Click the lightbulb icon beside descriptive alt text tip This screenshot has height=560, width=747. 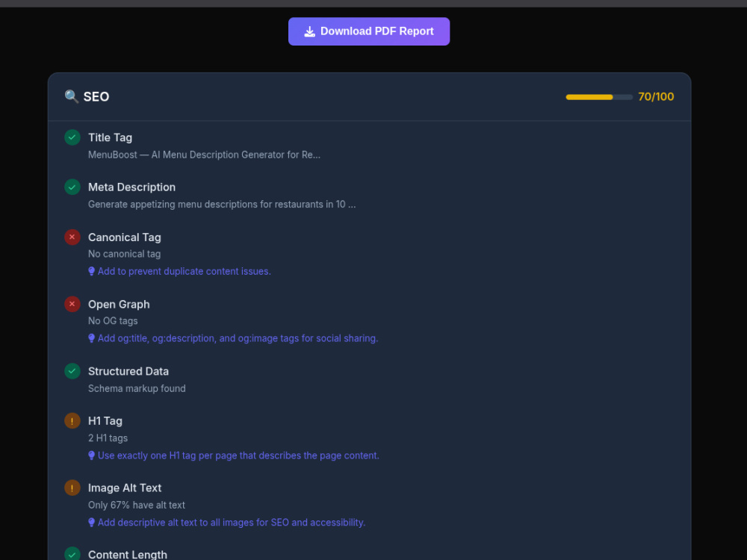tap(91, 523)
